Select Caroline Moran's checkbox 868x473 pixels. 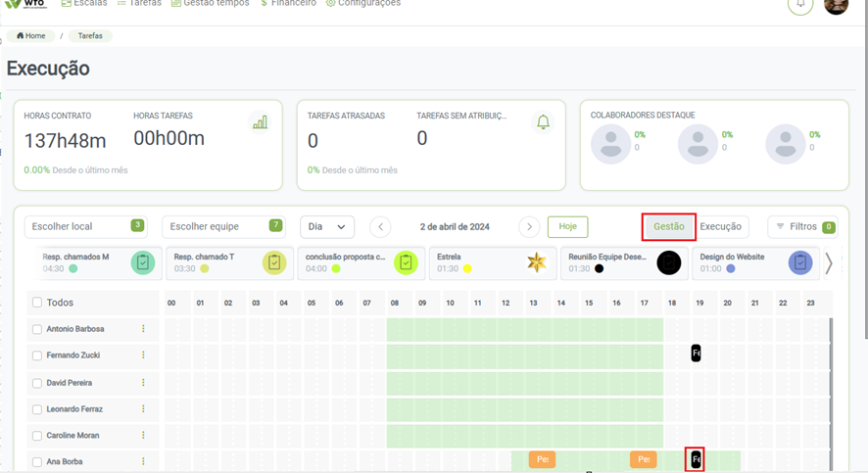[37, 436]
